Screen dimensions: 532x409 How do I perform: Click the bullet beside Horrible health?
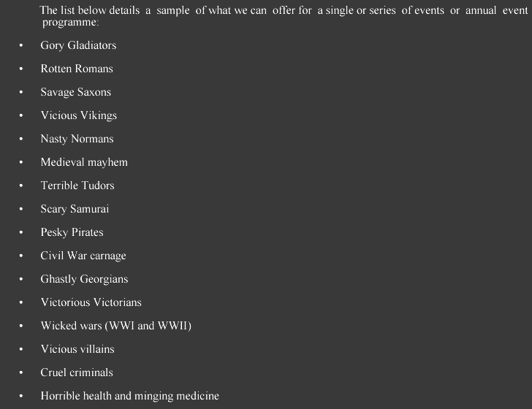coord(21,396)
